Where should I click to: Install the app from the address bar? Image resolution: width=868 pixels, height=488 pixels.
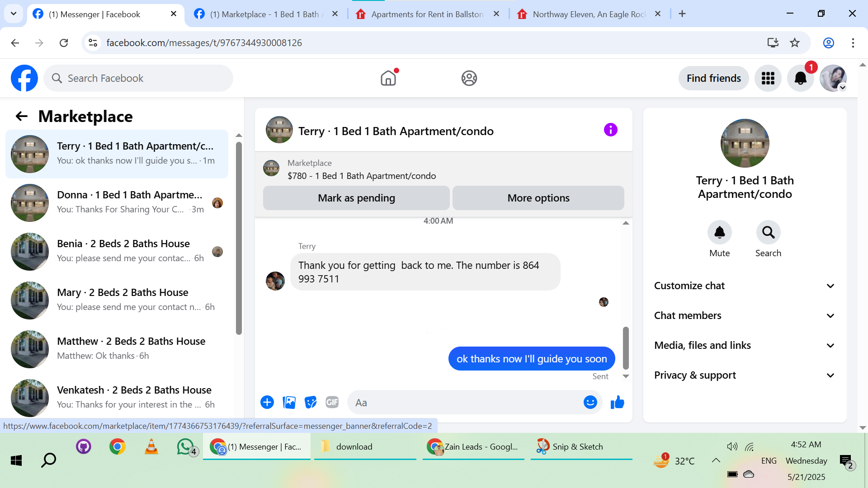click(x=773, y=43)
